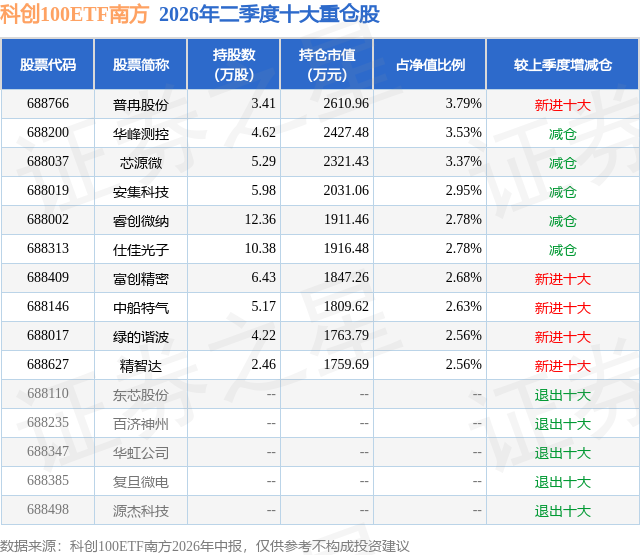This screenshot has height=555, width=640.
Task: Select the 持股数(万股) column header
Action: [234, 64]
